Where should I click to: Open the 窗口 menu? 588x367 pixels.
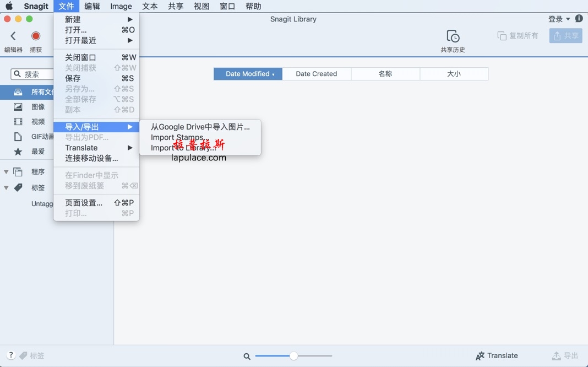227,6
